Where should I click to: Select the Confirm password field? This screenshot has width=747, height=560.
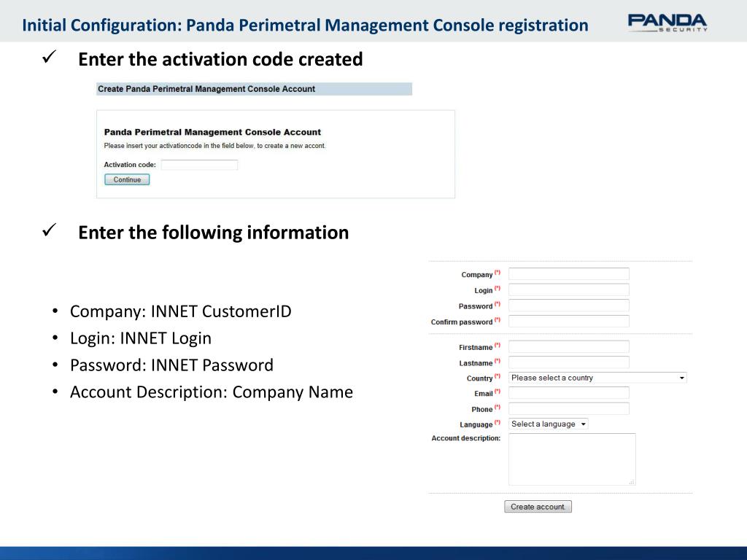[x=569, y=321]
